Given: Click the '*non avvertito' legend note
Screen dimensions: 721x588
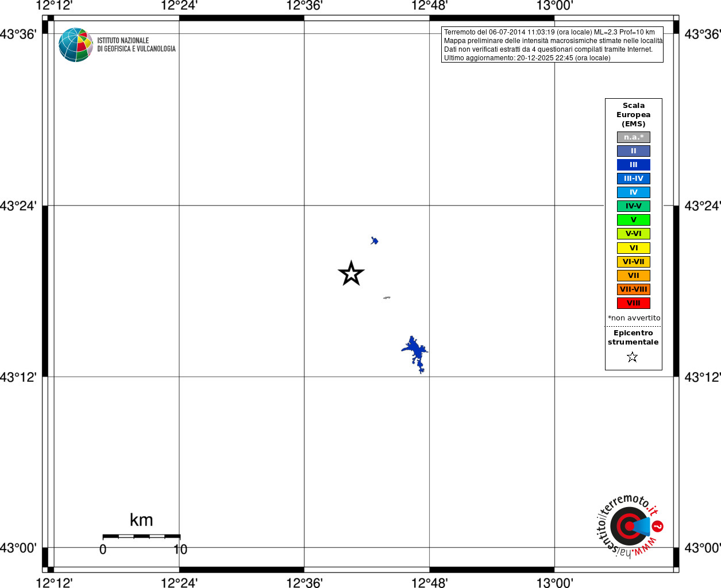Looking at the screenshot, I should 634,318.
